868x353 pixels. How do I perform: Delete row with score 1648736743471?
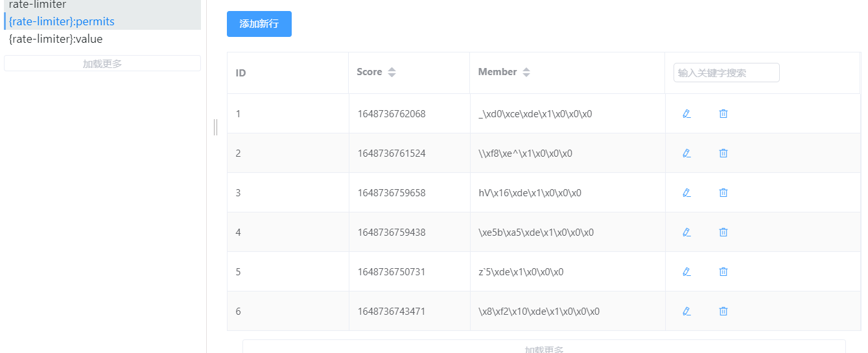coord(723,312)
